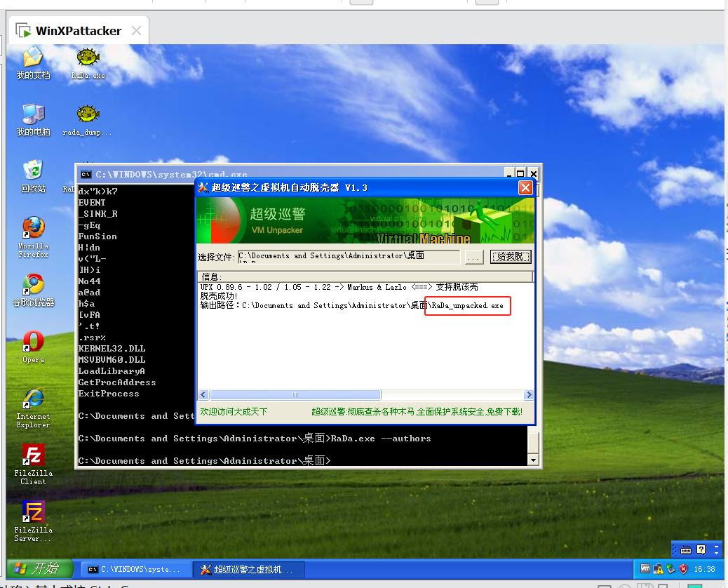Click the 信息: column header
The height and width of the screenshot is (588, 728).
[365, 277]
